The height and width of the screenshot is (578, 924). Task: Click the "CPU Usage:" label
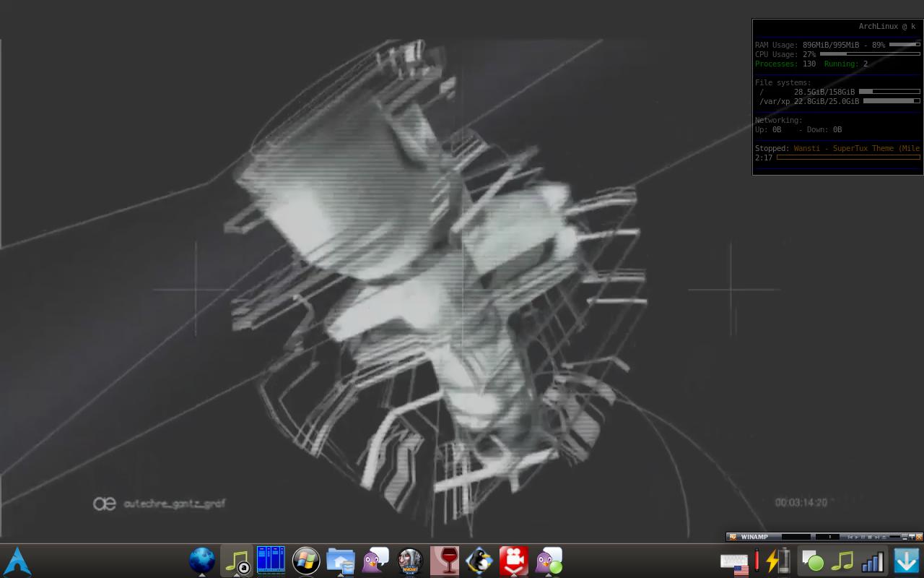coord(777,54)
